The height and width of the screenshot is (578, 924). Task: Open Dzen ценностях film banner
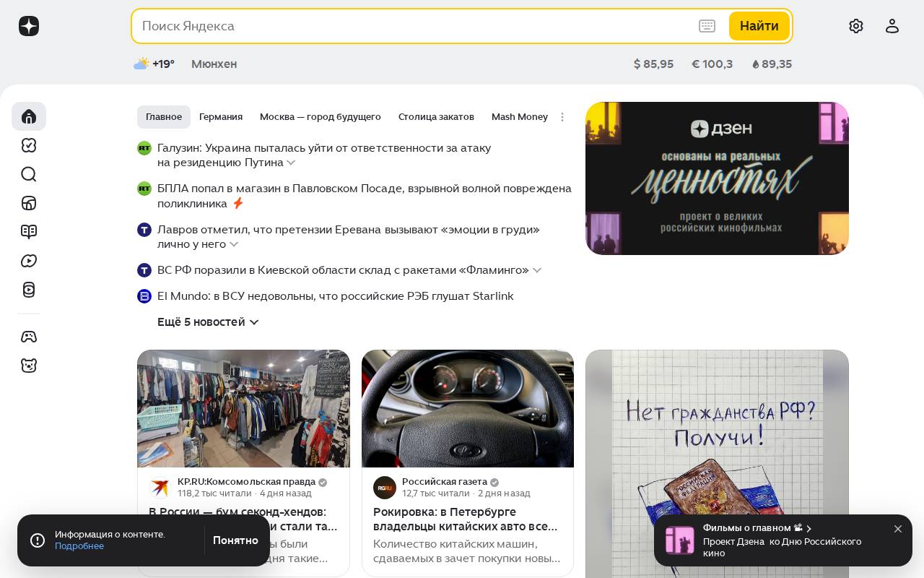pos(717,178)
